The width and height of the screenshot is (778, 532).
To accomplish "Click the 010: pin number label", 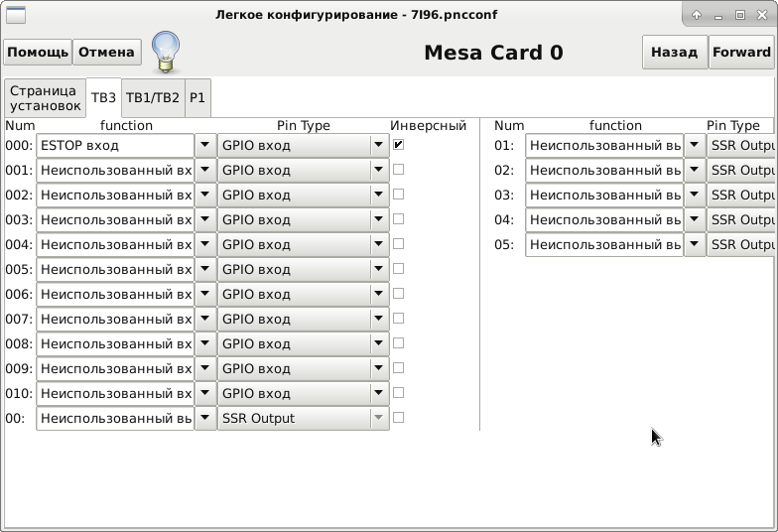I will [19, 393].
